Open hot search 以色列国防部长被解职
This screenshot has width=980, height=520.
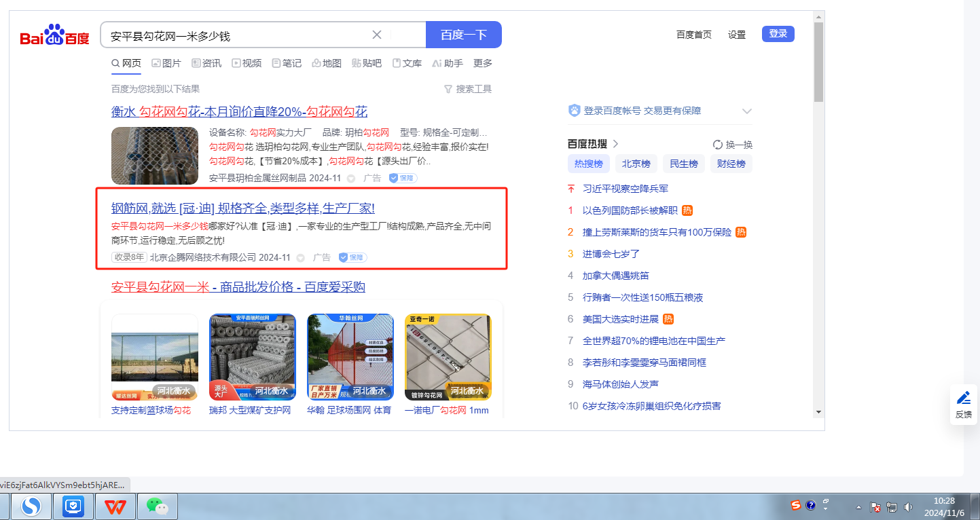point(630,210)
